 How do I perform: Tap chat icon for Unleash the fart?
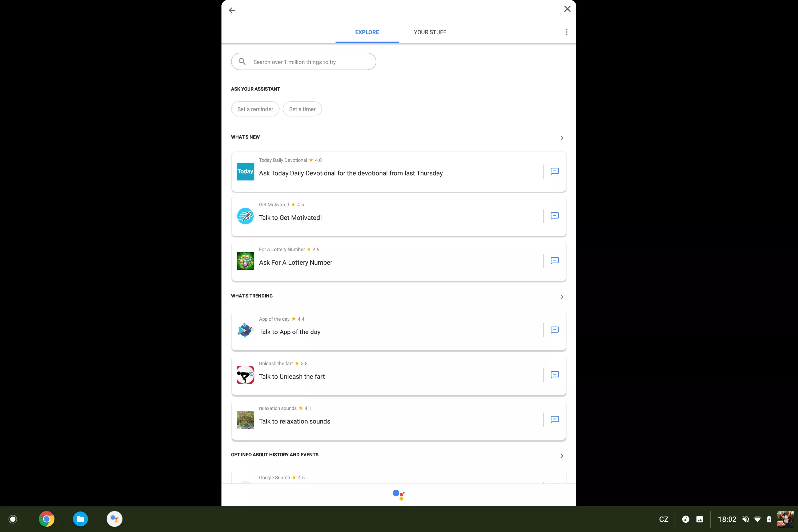pyautogui.click(x=554, y=375)
